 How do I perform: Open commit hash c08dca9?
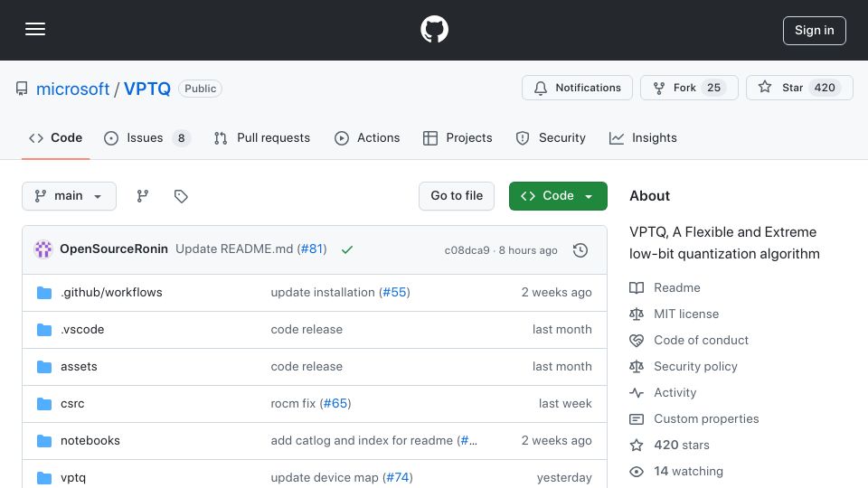pos(467,250)
